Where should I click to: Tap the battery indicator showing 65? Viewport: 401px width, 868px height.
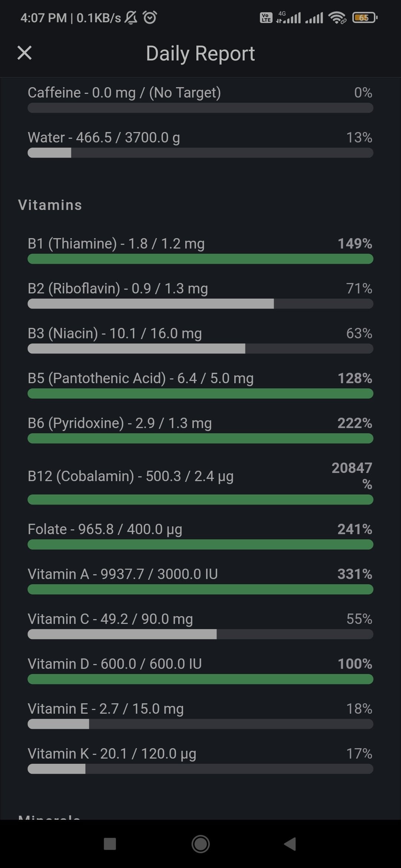[365, 17]
